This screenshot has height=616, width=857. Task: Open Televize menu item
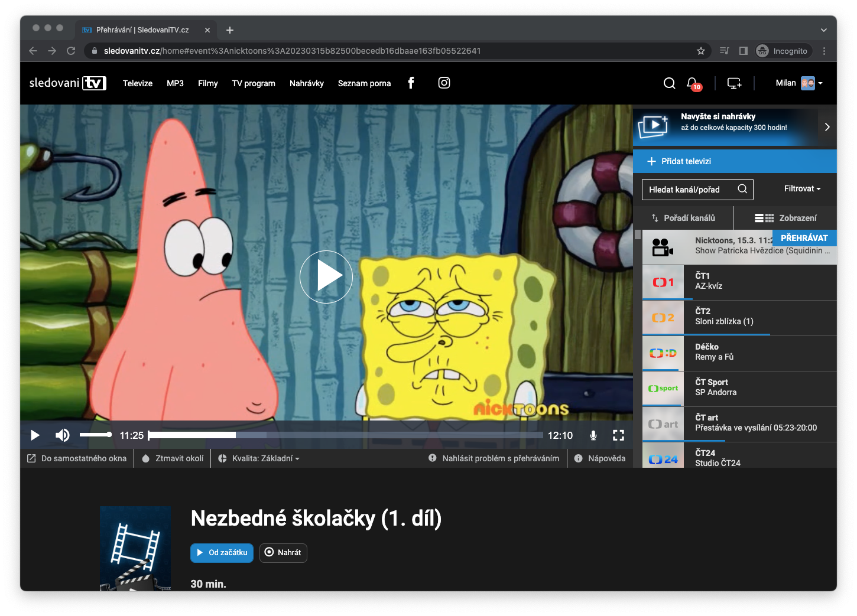pyautogui.click(x=138, y=83)
